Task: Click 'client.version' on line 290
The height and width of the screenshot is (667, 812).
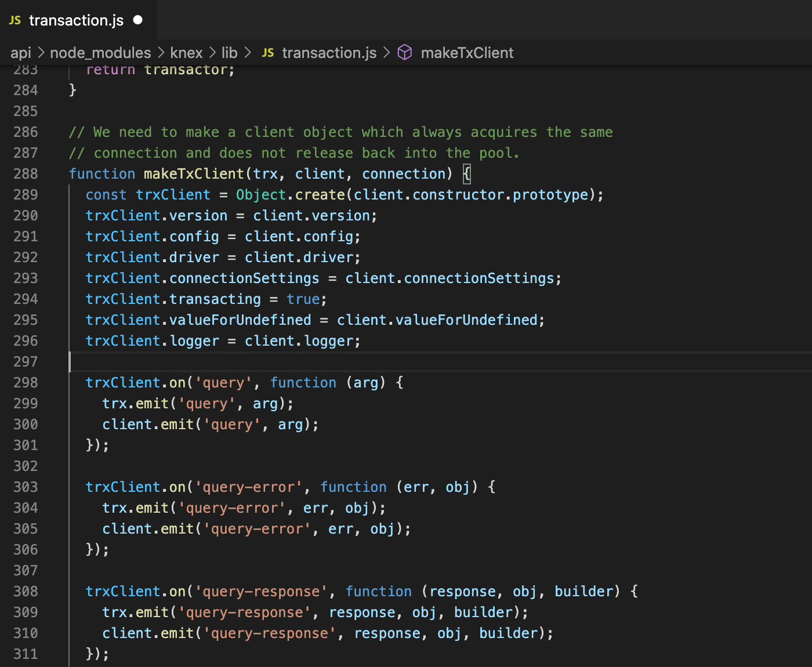Action: click(311, 216)
